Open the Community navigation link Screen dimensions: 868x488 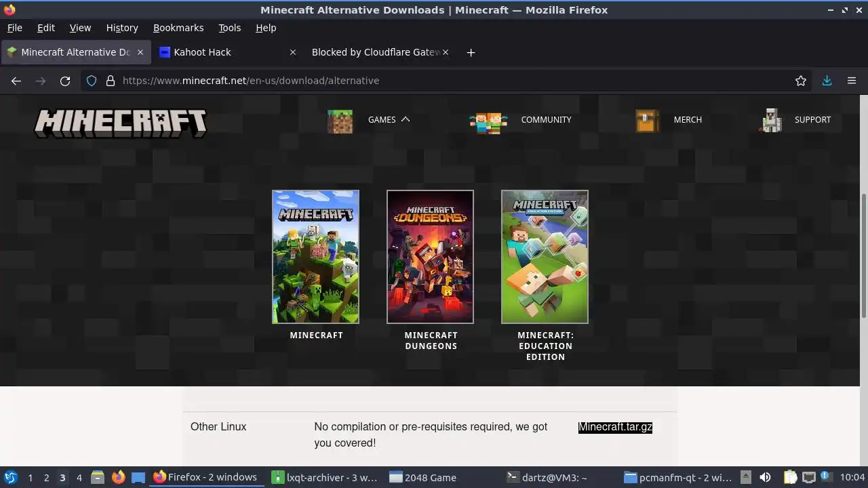point(546,119)
